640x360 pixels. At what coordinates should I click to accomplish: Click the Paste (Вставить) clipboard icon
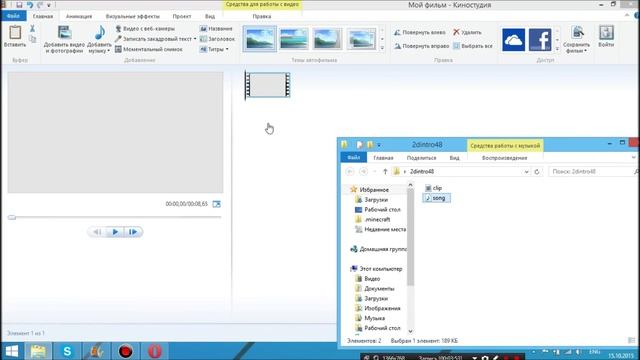click(x=15, y=33)
